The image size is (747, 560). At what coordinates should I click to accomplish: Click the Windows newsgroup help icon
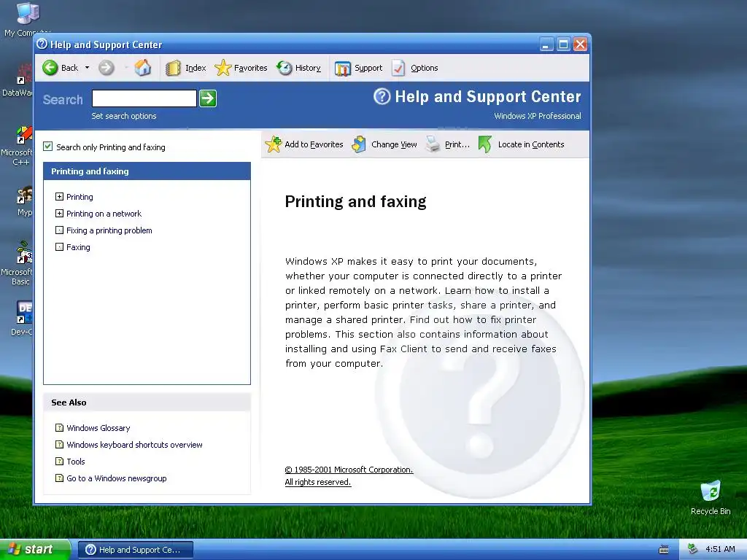pos(59,478)
